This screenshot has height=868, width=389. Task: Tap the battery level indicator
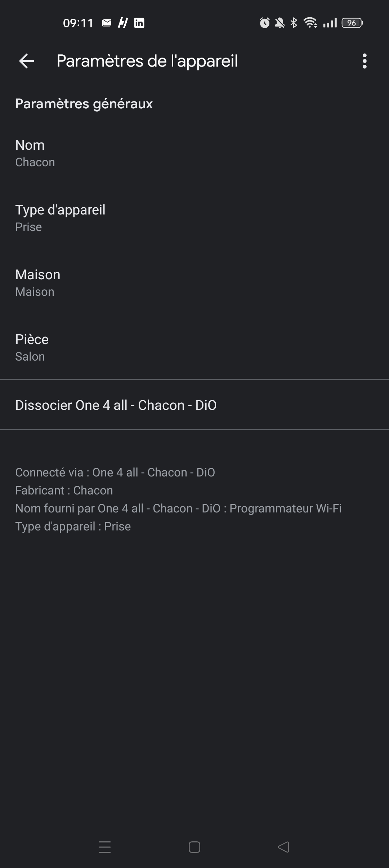(x=352, y=23)
